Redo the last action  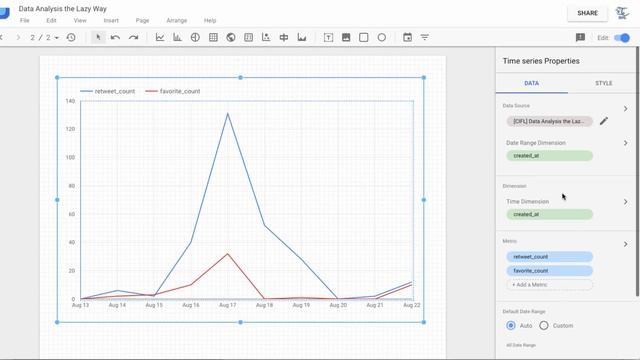(x=133, y=38)
